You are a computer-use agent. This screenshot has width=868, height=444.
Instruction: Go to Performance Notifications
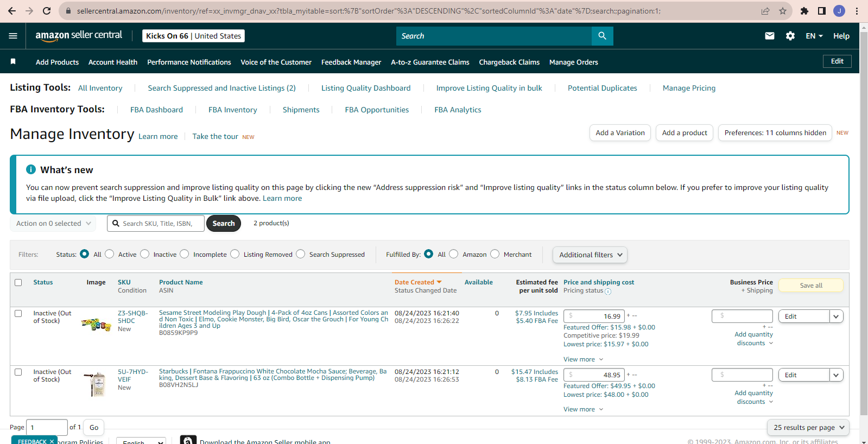tap(189, 62)
